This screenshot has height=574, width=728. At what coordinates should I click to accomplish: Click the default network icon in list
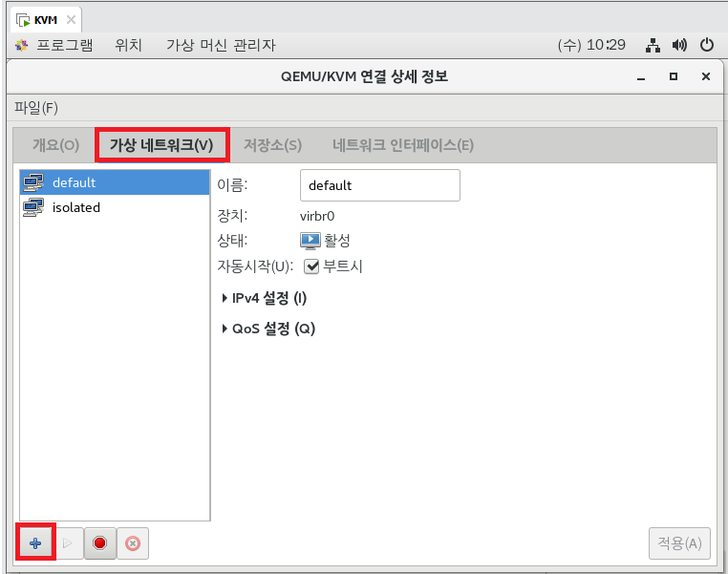point(33,182)
